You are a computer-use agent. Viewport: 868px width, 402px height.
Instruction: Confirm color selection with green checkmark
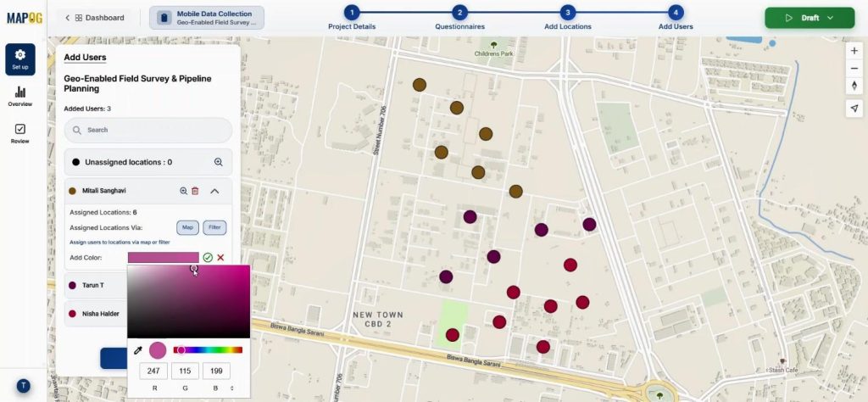click(x=208, y=257)
